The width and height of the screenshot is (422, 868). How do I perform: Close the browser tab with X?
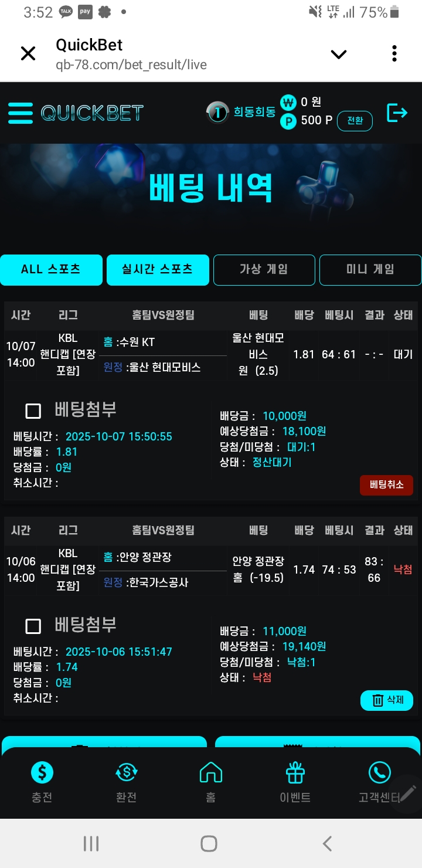(x=28, y=54)
